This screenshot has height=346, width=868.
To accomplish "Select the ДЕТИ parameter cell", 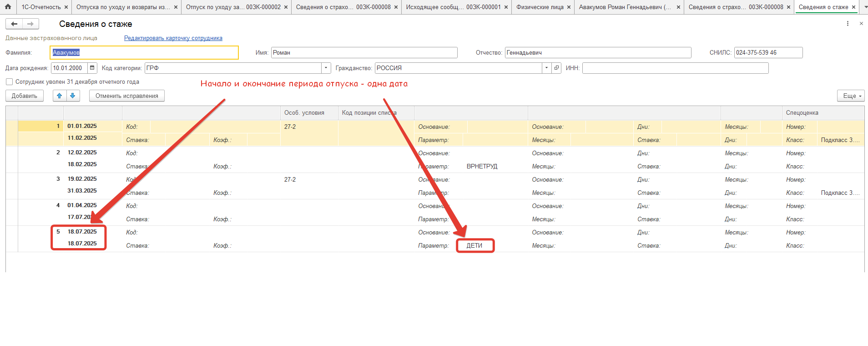I will tap(474, 245).
